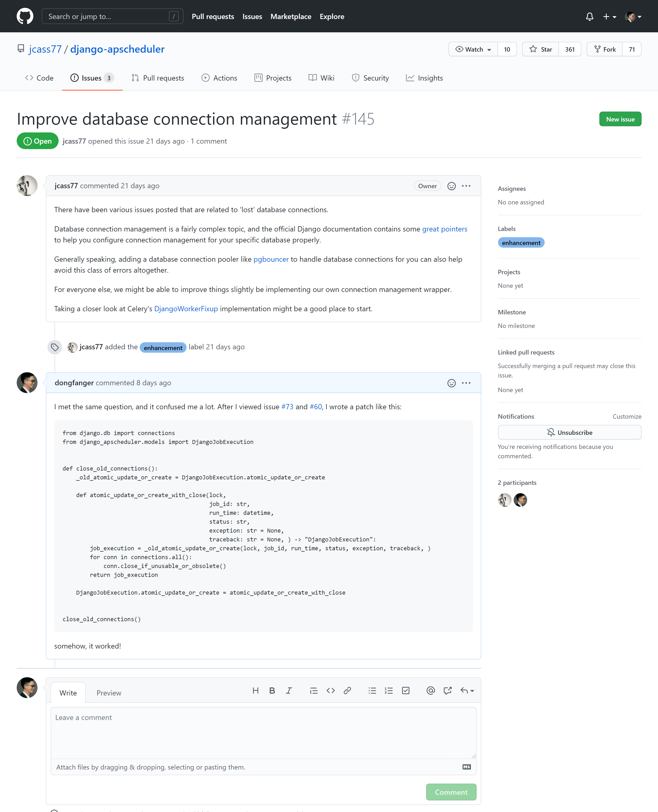This screenshot has height=812, width=658.
Task: Click the Leave a comment text area
Action: coord(263,732)
